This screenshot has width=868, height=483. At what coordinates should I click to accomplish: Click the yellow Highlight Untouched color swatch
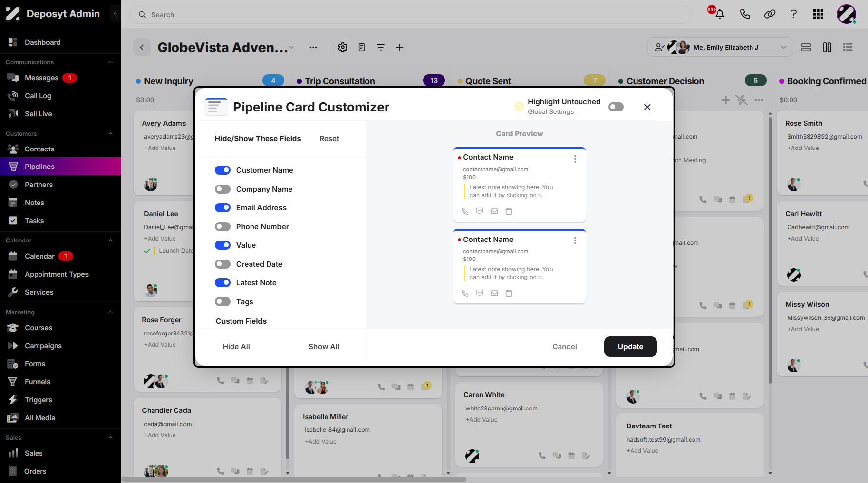pyautogui.click(x=519, y=107)
